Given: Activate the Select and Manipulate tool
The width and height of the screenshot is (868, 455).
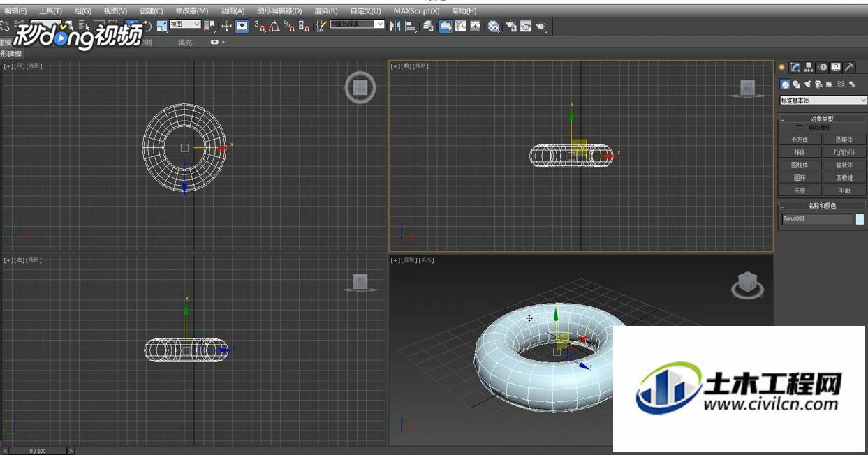Looking at the screenshot, I should pyautogui.click(x=226, y=26).
